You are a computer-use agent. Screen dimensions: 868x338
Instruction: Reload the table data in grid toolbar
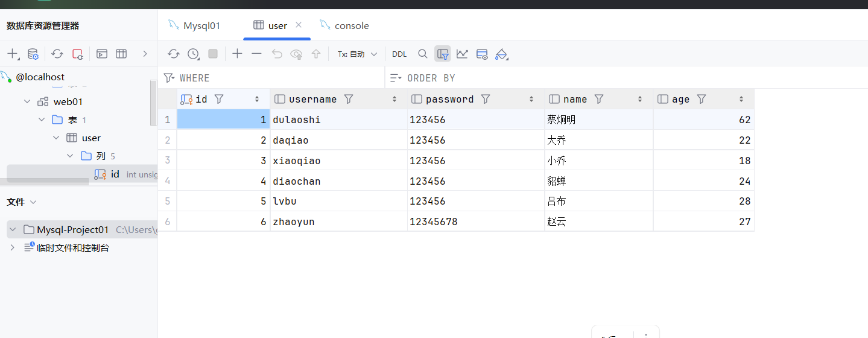[x=174, y=54]
